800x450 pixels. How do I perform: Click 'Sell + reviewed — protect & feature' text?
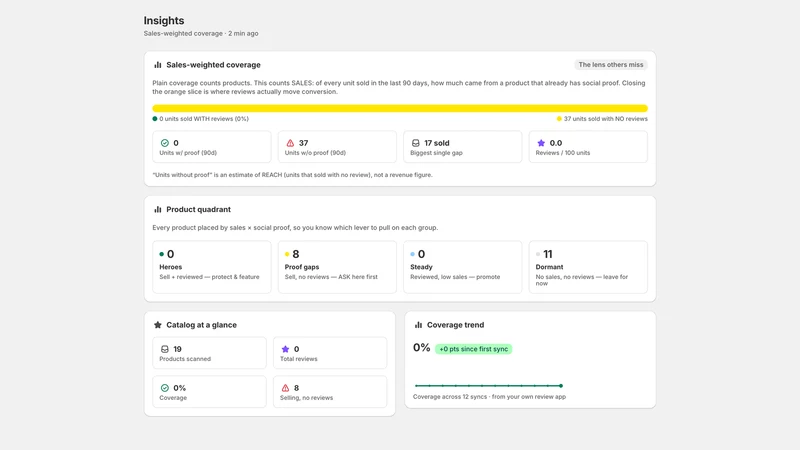[209, 277]
